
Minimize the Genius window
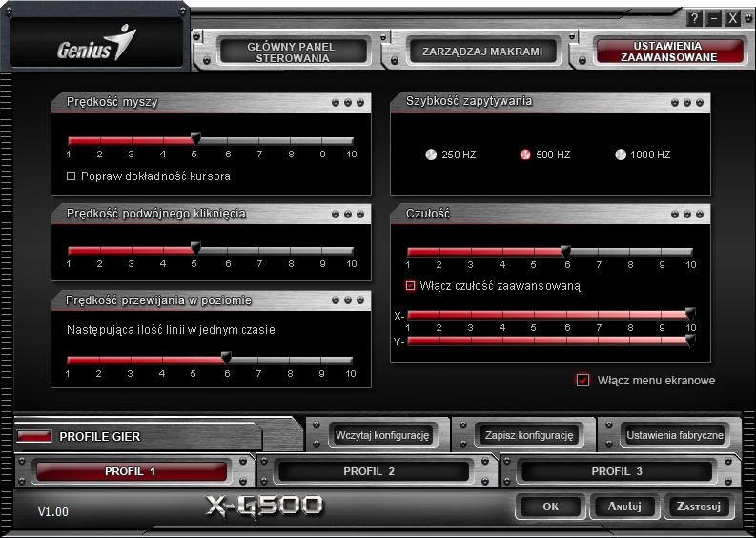tap(713, 19)
